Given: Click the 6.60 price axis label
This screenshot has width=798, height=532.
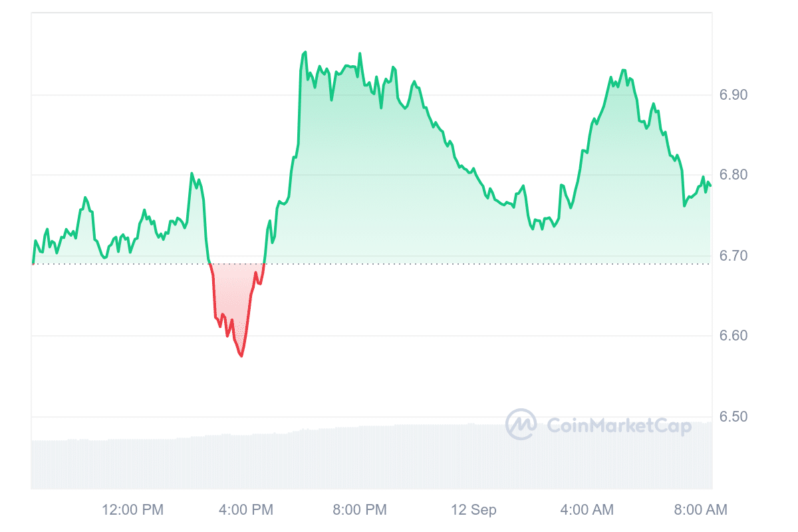Looking at the screenshot, I should click(x=733, y=336).
